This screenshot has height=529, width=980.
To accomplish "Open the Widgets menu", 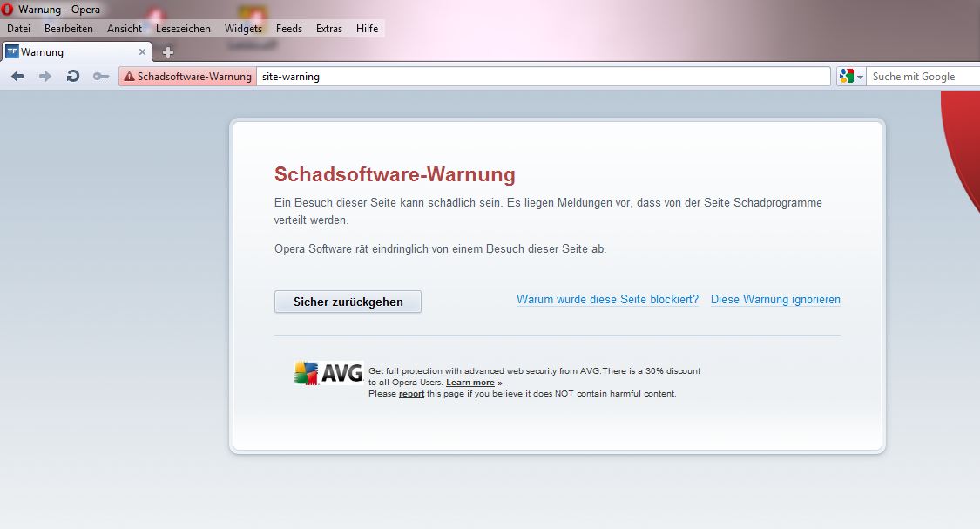I will [243, 29].
